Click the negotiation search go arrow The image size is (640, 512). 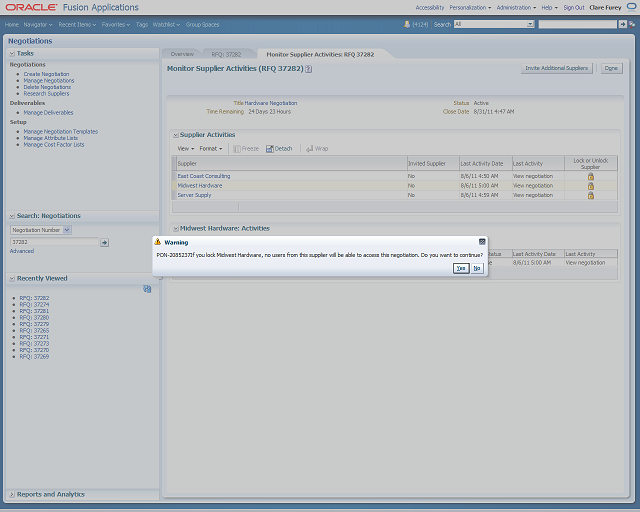click(x=104, y=243)
